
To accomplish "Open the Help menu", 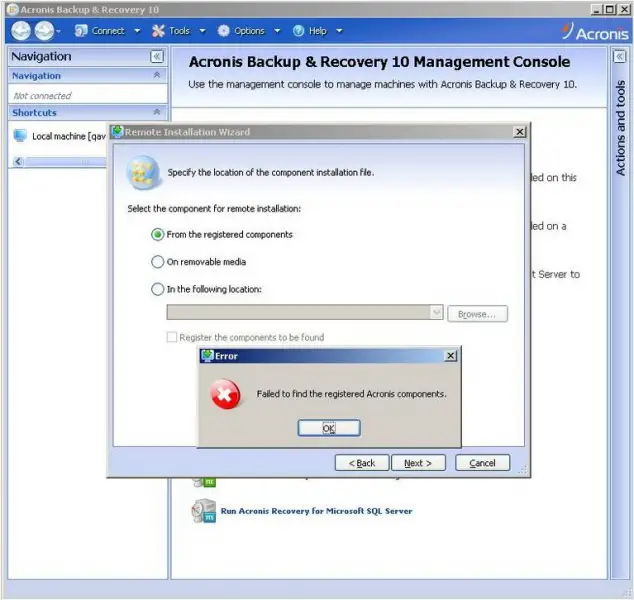I will pos(318,31).
